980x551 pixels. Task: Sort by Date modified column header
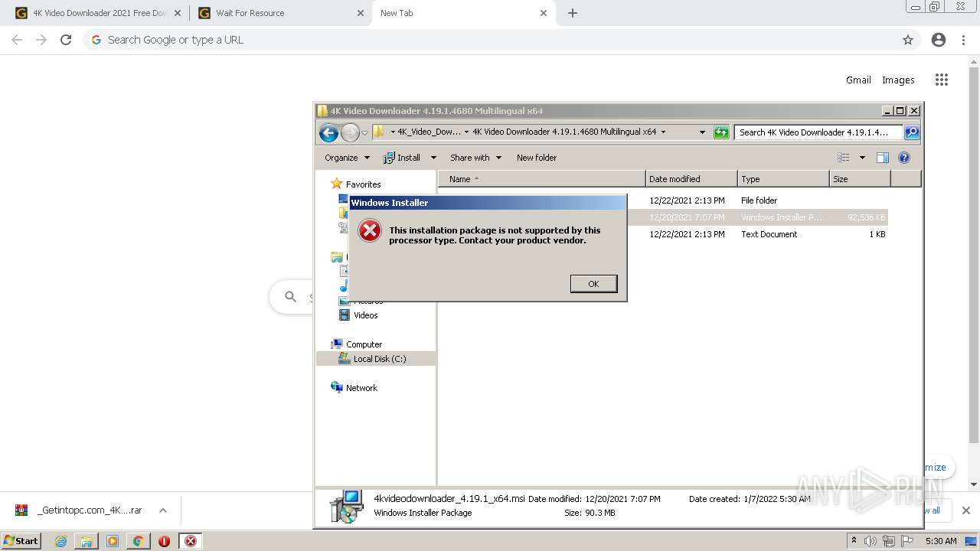point(691,179)
